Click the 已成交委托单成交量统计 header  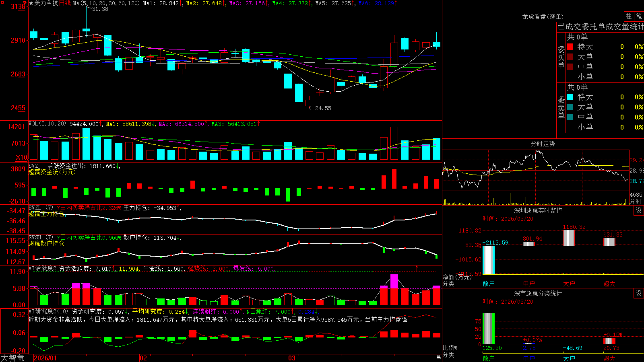(x=601, y=27)
